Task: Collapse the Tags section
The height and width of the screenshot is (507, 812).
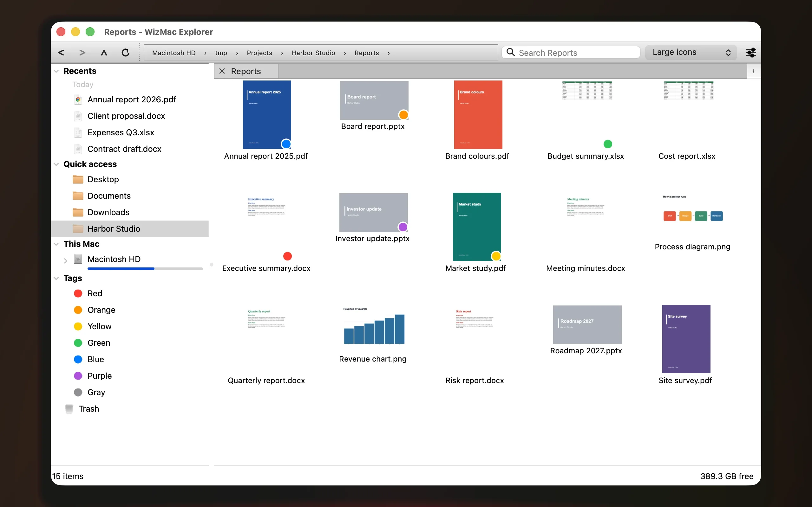Action: tap(56, 278)
